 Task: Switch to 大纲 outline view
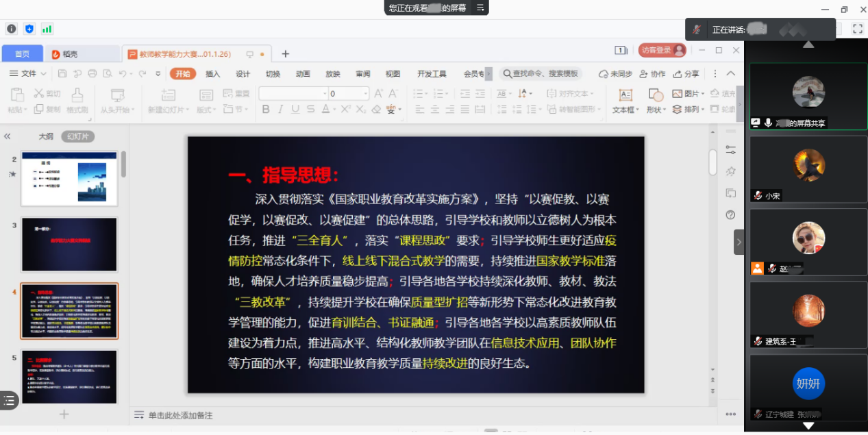pyautogui.click(x=46, y=136)
